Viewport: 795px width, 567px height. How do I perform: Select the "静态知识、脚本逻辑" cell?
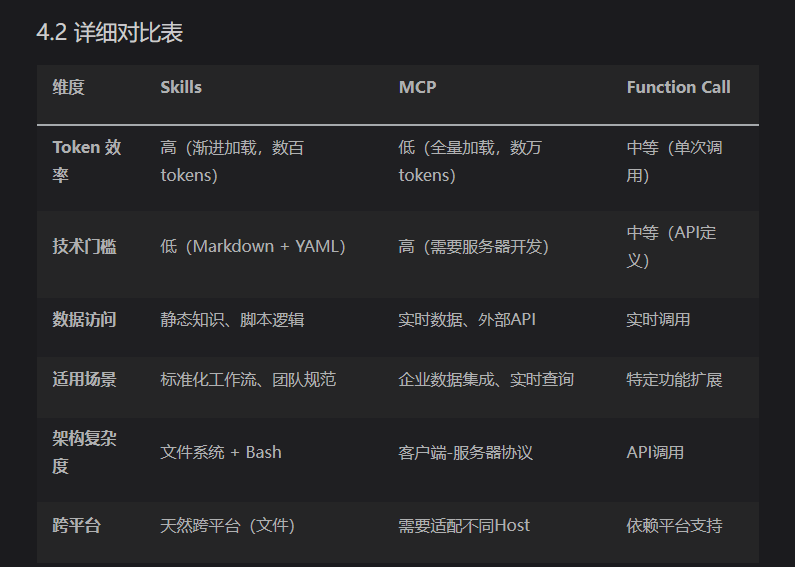point(232,320)
